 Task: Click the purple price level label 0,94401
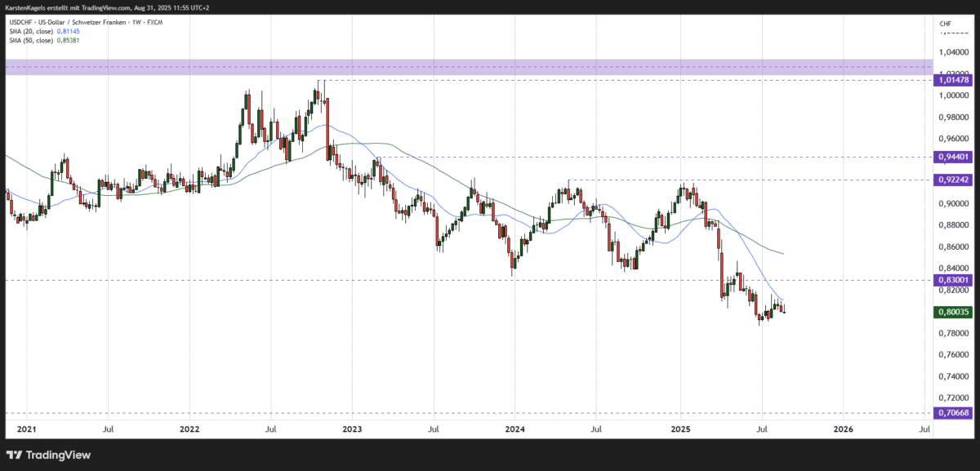(952, 156)
